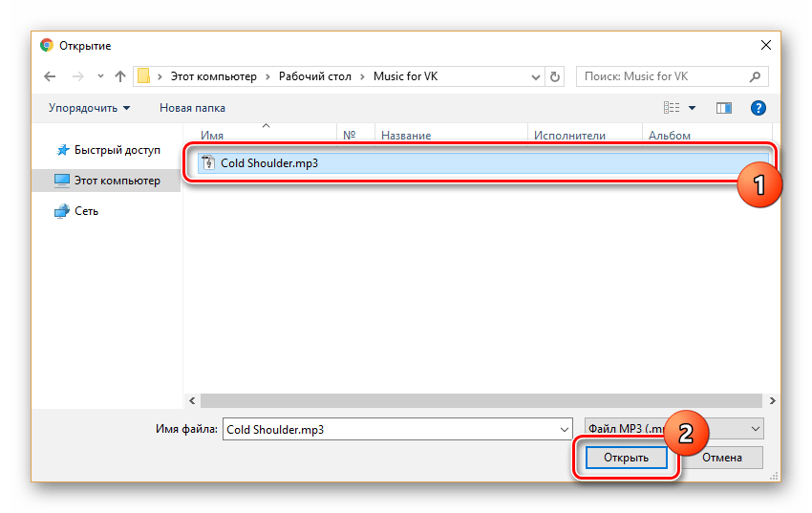Sort by the 'Исполнители' column
This screenshot has height=513, width=812.
click(x=569, y=135)
